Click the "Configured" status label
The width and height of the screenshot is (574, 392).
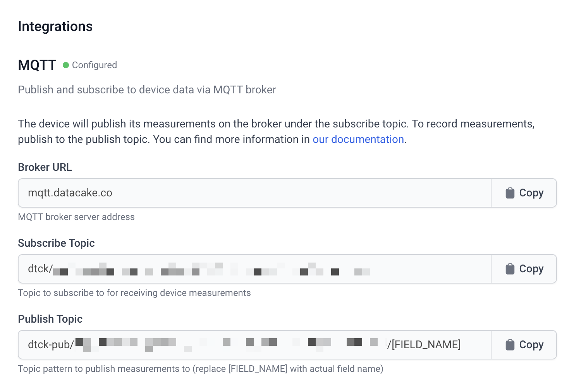pyautogui.click(x=95, y=65)
